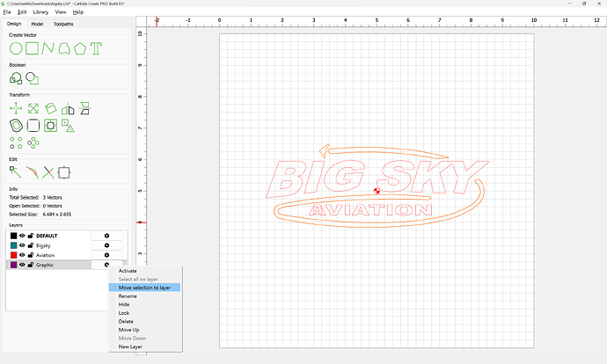
Task: Click the Graphic layer purple swatch
Action: coord(13,265)
